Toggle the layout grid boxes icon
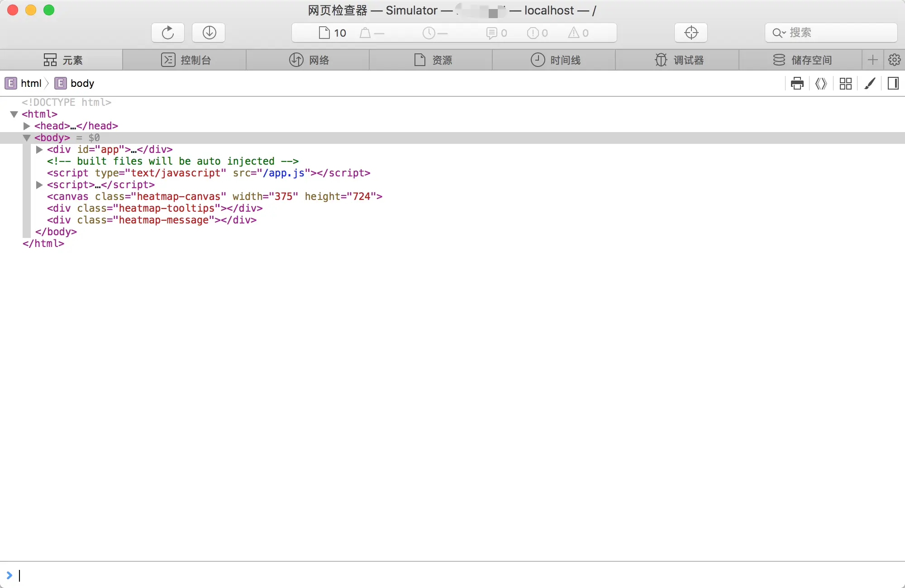905x588 pixels. click(x=845, y=83)
